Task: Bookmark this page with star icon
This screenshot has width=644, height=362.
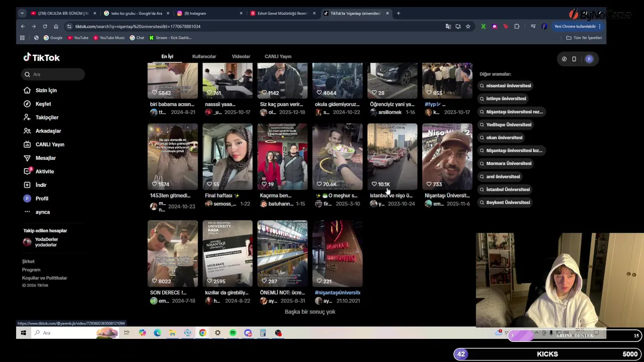Action: (x=468, y=26)
